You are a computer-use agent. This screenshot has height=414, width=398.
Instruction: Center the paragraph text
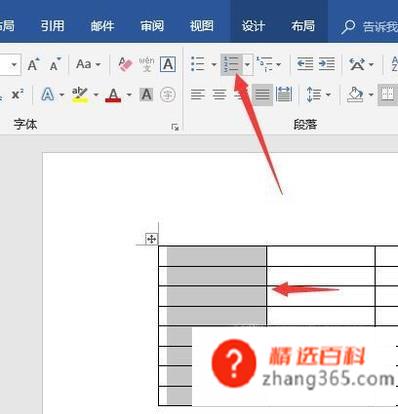(x=219, y=95)
